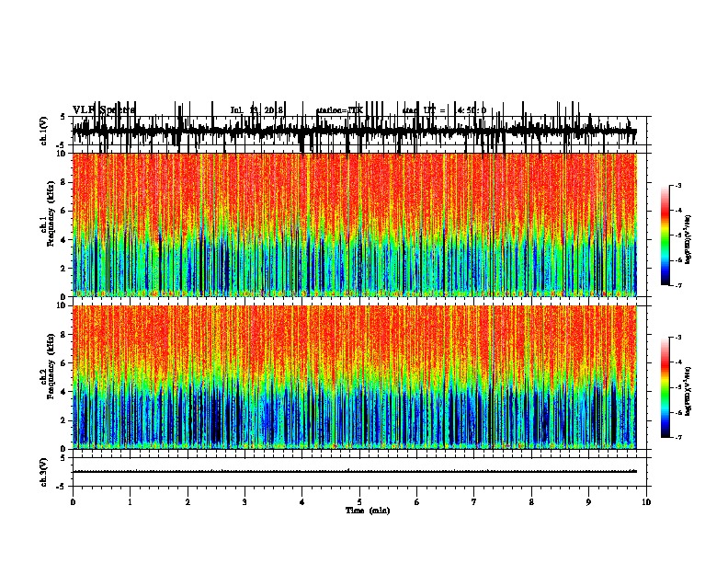
Task: Click the 6 kHz tick on ch.2 spectrogram
Action: [x=63, y=362]
